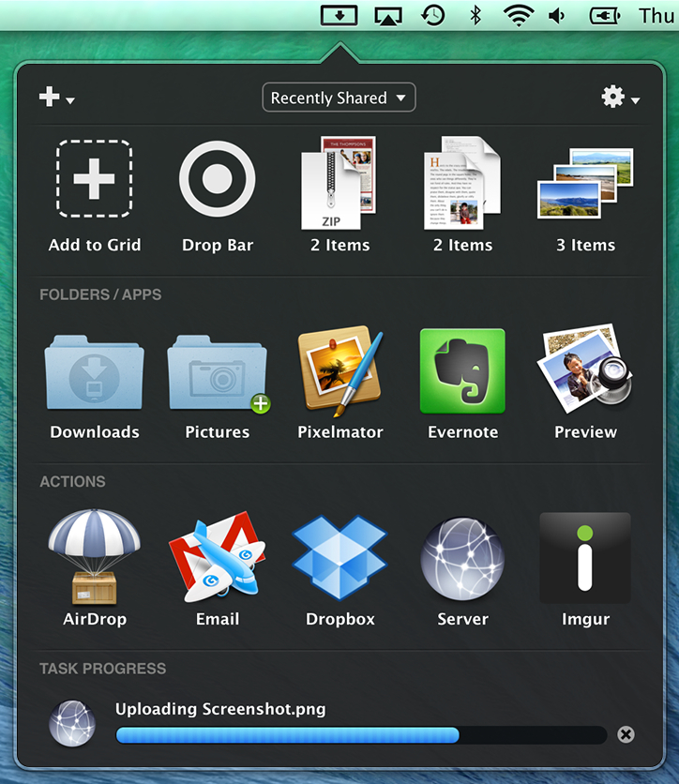679x784 pixels.
Task: Select the Server action globe
Action: pos(462,559)
